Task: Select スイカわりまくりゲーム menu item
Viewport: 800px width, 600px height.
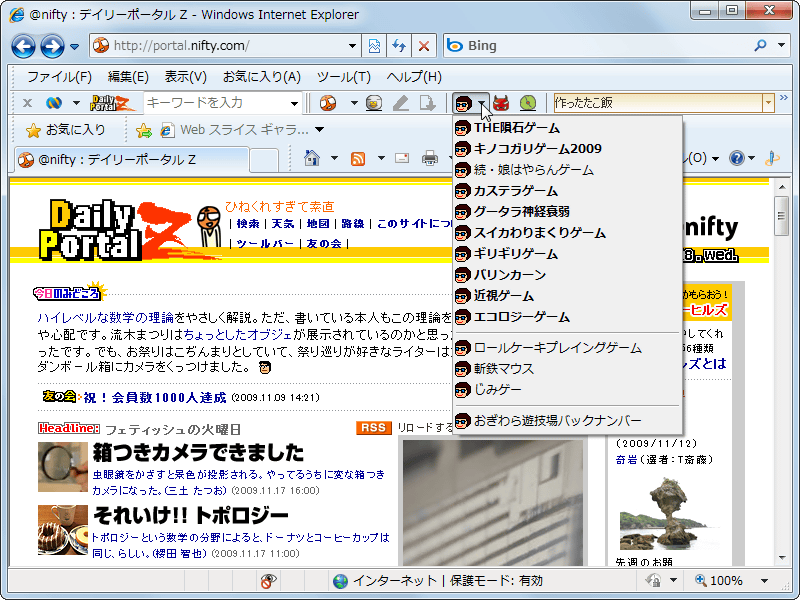Action: (567, 233)
